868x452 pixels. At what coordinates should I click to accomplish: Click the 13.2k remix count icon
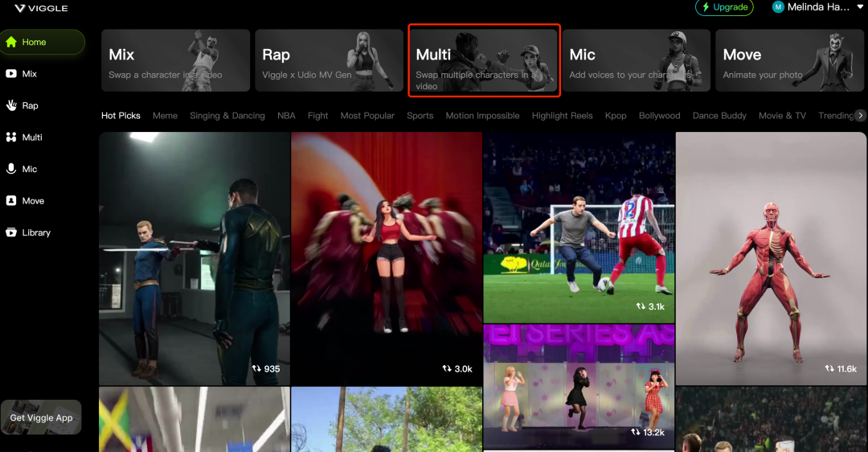[x=636, y=432]
